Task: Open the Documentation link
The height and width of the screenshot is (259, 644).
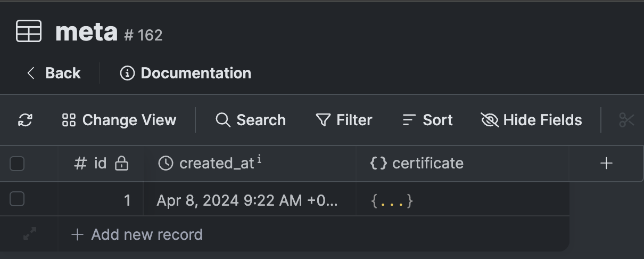Action: [x=186, y=73]
